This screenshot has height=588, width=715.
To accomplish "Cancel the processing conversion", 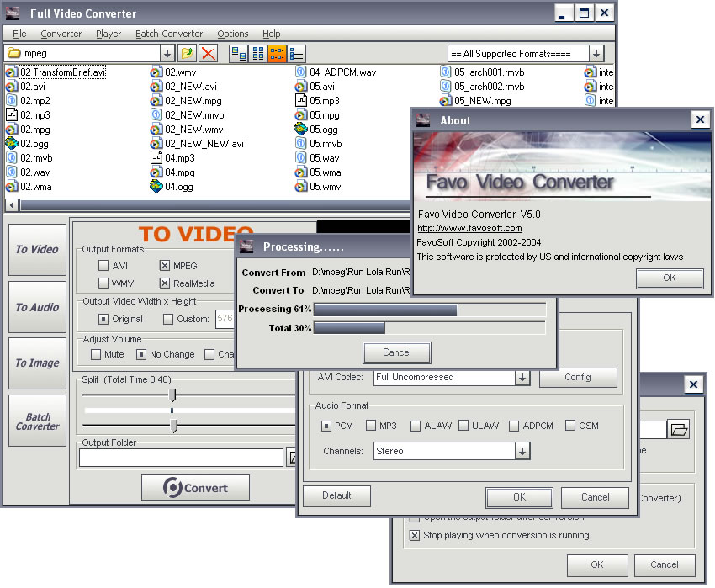I will [397, 352].
